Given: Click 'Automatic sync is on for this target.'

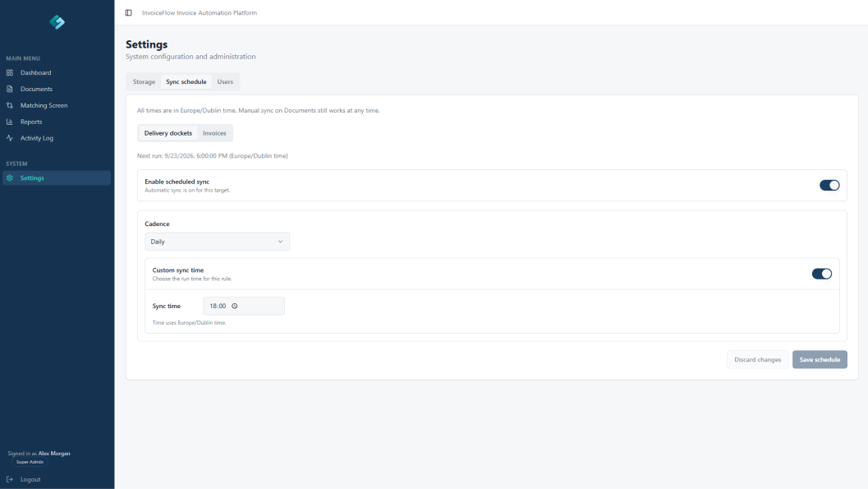Looking at the screenshot, I should click(187, 190).
